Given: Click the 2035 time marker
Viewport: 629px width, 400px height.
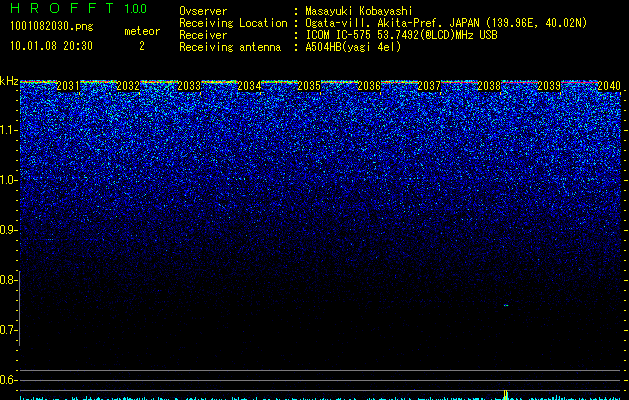Looking at the screenshot, I should 309,86.
